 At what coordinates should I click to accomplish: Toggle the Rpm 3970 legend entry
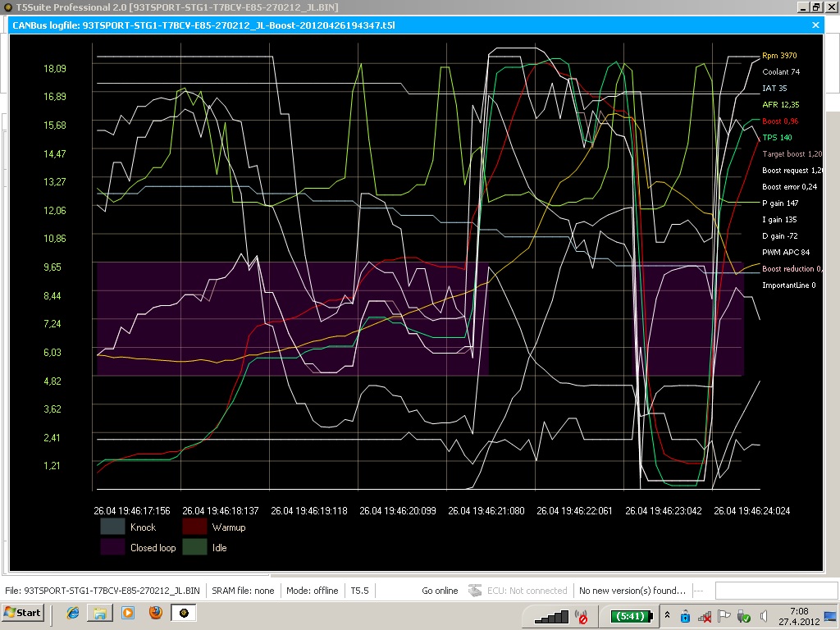[778, 56]
